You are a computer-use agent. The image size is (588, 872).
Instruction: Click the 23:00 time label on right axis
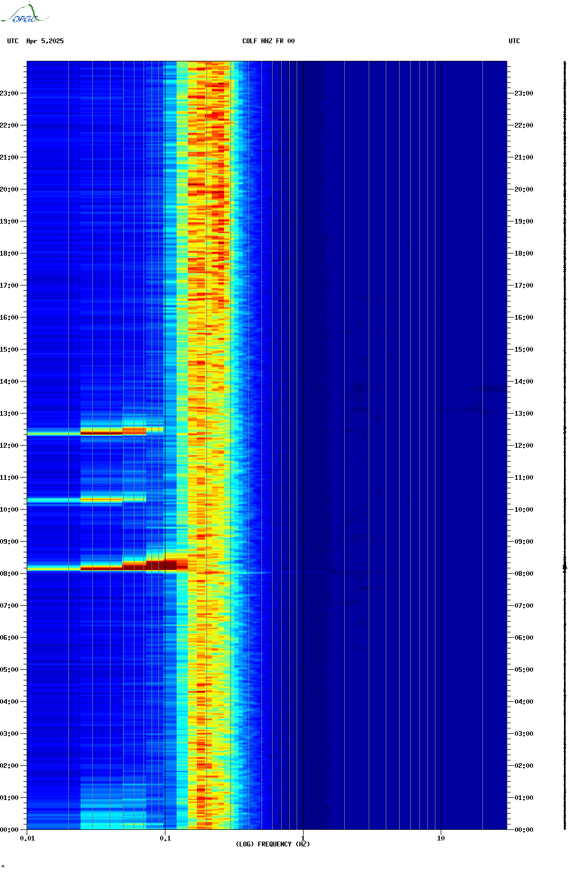click(x=523, y=93)
